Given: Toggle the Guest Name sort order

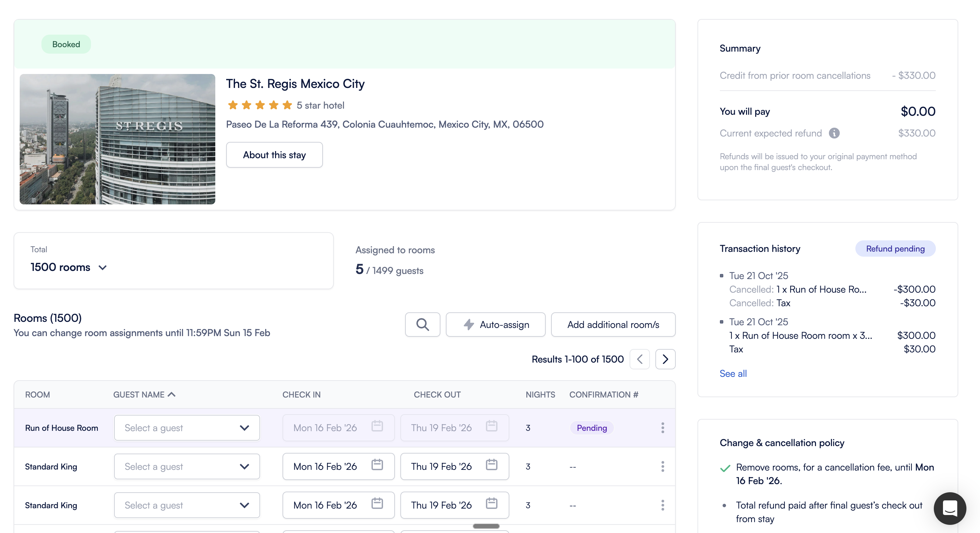Looking at the screenshot, I should coord(171,394).
